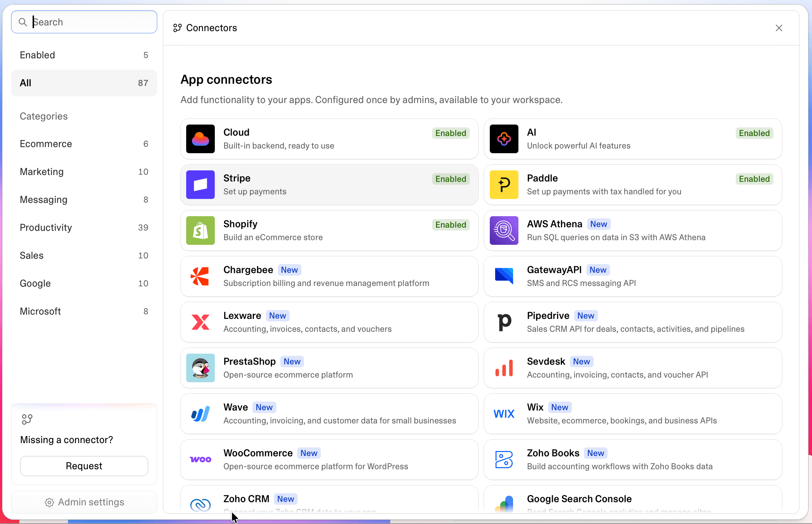Click the New badge beside AWS Athena

tap(599, 224)
